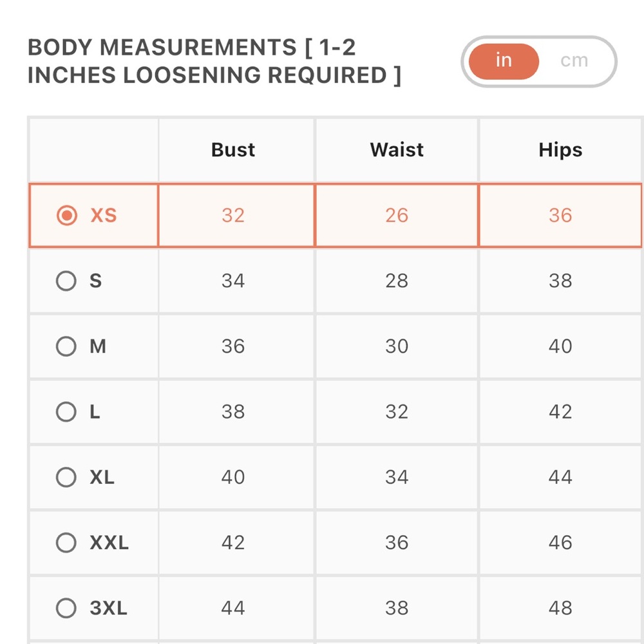Click the 3XL waist value 38

tap(396, 608)
